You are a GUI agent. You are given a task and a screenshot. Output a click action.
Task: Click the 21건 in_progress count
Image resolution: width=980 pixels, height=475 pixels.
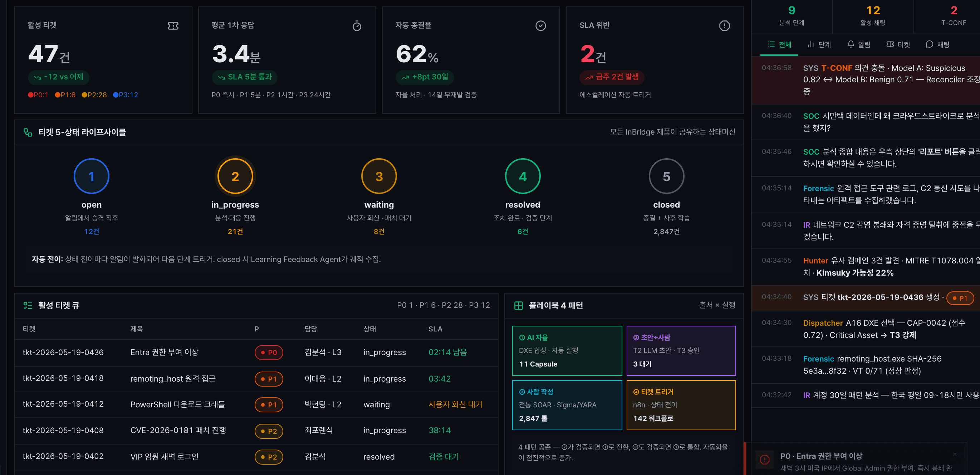point(235,231)
